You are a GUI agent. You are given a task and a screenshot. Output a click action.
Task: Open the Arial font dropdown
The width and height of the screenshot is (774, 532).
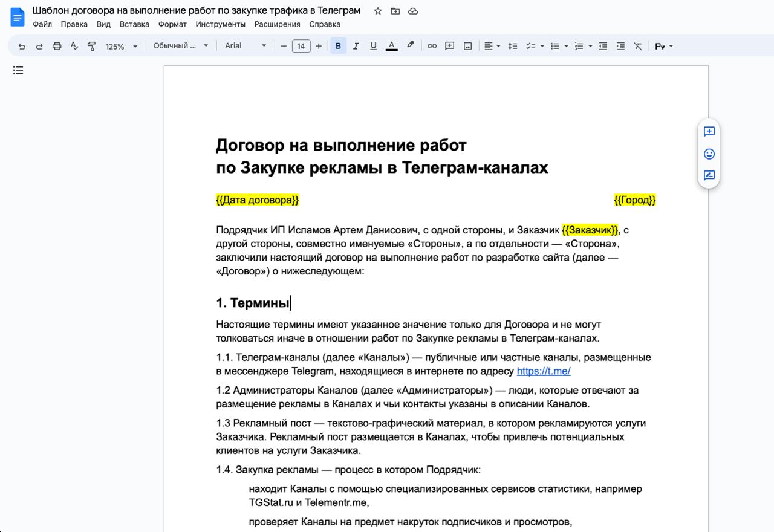coord(246,46)
